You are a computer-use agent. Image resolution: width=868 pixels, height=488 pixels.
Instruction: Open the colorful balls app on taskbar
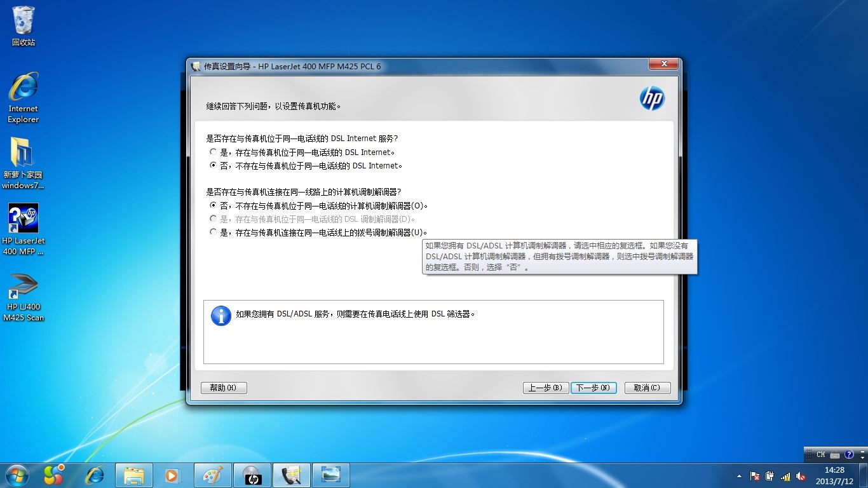point(53,475)
